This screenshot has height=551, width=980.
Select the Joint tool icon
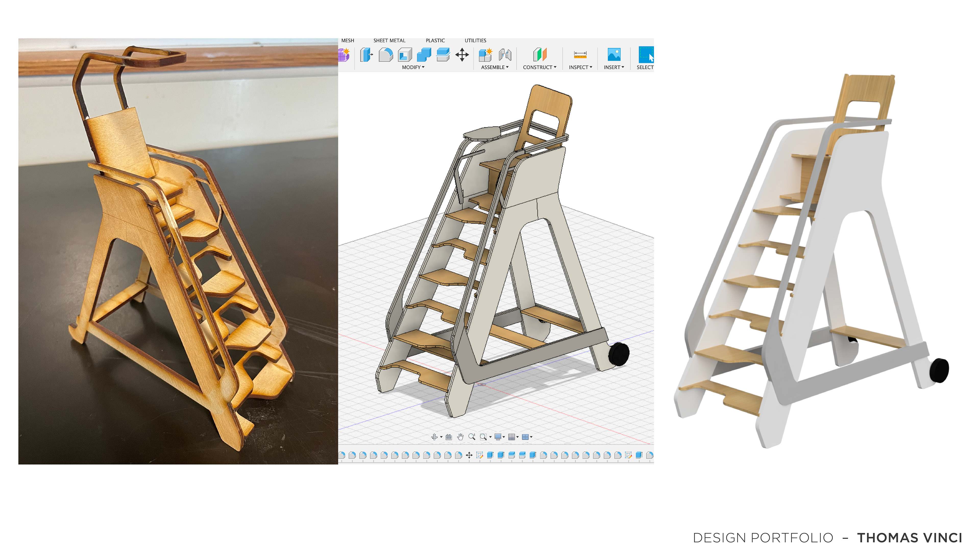(505, 55)
